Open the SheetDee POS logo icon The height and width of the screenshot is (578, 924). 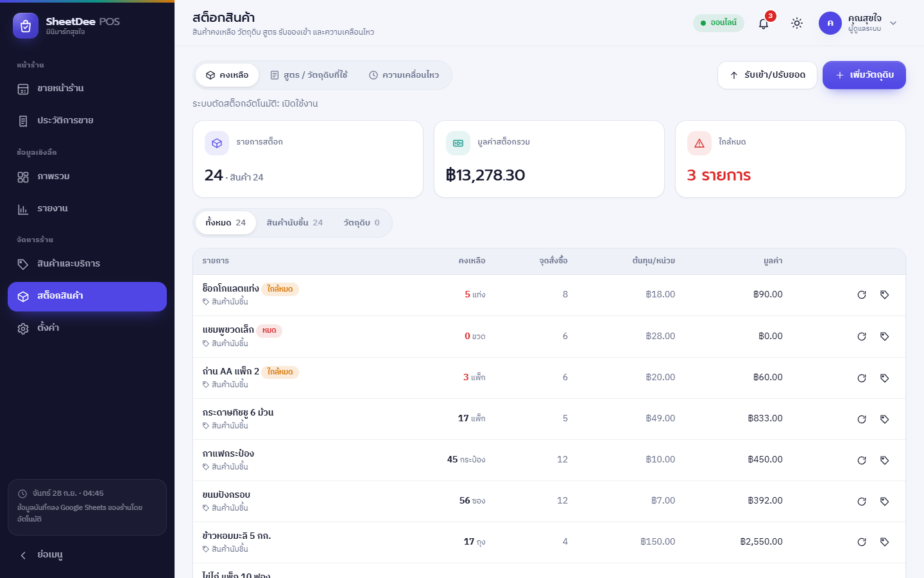click(x=26, y=26)
